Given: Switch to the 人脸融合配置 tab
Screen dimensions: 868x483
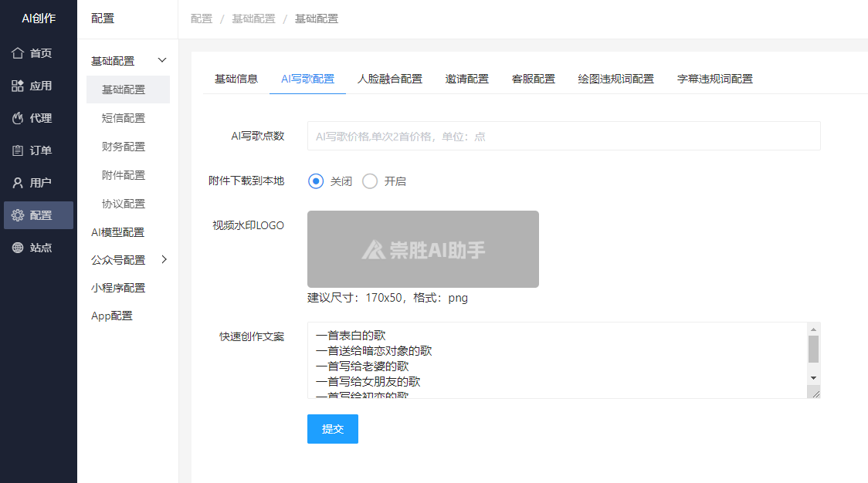Looking at the screenshot, I should pyautogui.click(x=389, y=79).
